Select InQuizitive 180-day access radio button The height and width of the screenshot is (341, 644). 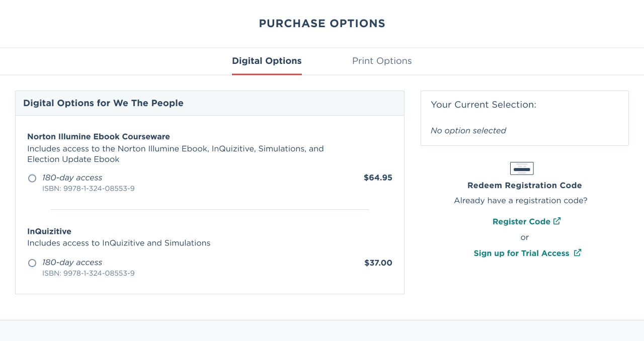click(x=32, y=263)
